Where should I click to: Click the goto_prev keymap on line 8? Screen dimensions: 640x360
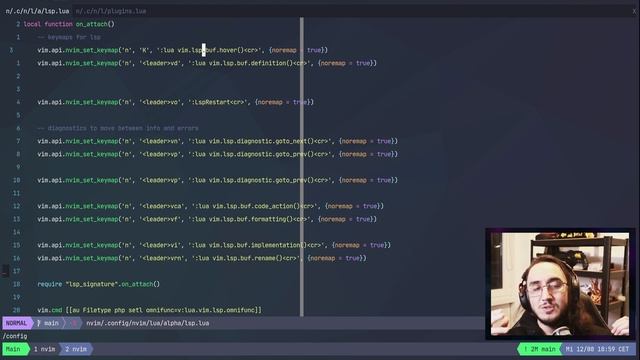point(218,154)
